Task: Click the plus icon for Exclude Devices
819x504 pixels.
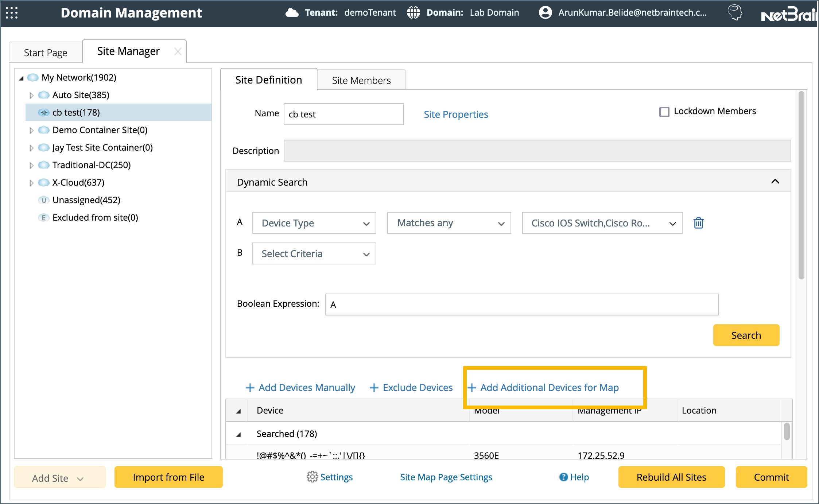Action: point(374,388)
